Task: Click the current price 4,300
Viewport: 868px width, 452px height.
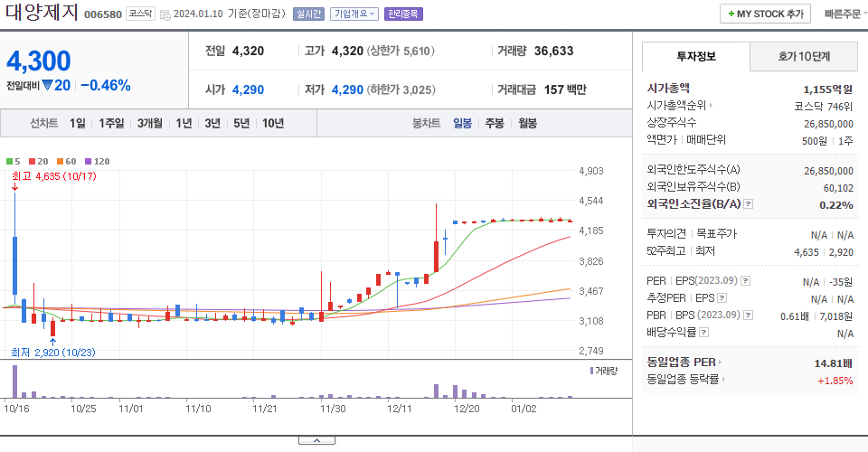Action: click(x=39, y=61)
